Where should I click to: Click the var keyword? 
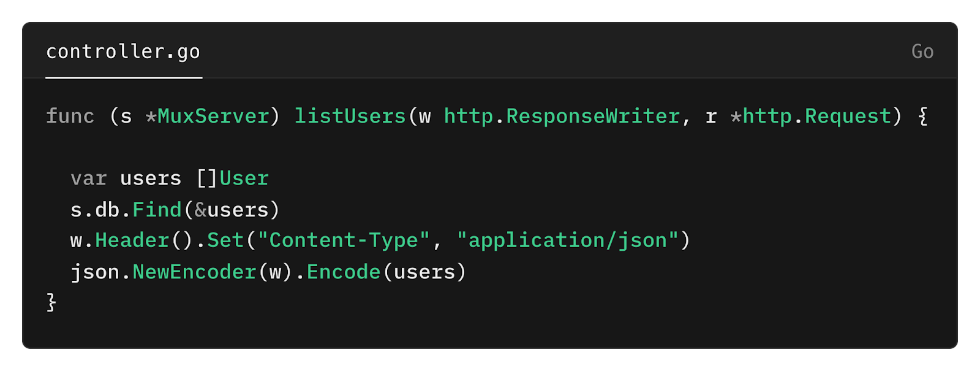coord(89,178)
